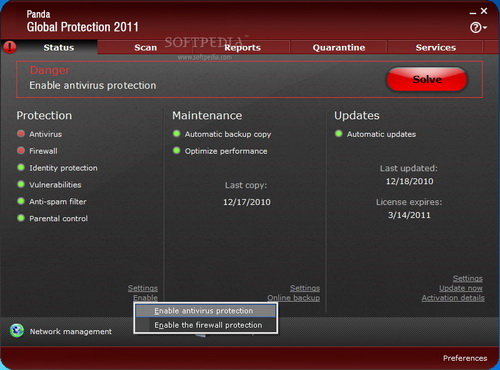Click the Update now link
The image size is (500, 370).
[461, 288]
